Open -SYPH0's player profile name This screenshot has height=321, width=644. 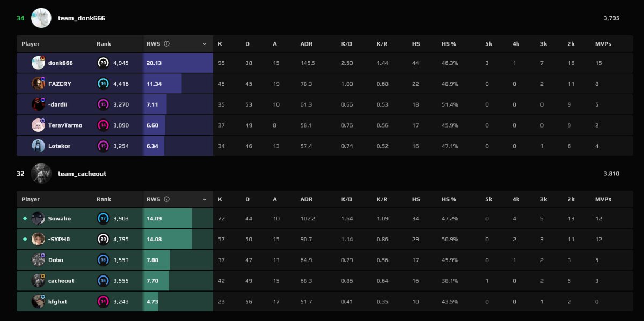click(x=60, y=239)
